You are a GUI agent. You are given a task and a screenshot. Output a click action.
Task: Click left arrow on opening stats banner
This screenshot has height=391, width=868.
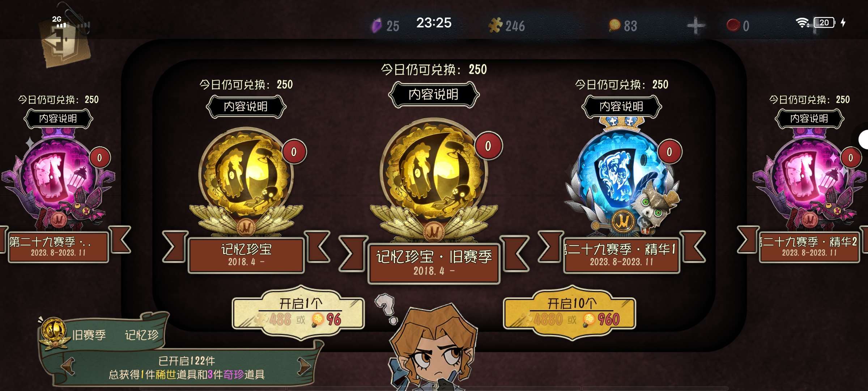click(x=68, y=366)
